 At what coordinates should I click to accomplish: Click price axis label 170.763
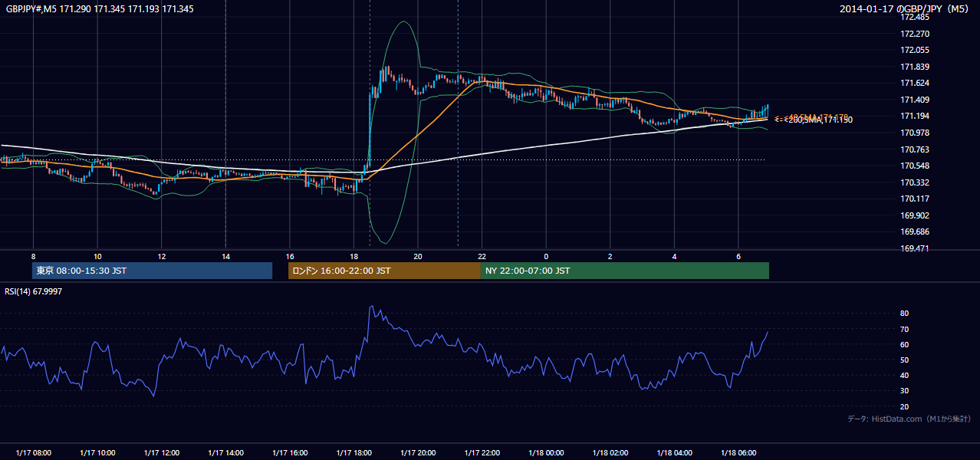point(916,149)
